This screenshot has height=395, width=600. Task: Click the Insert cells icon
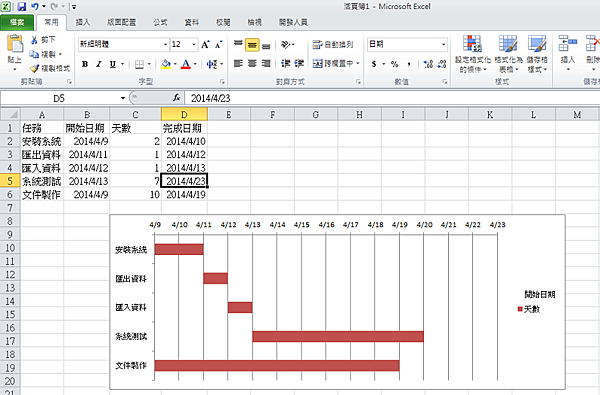click(567, 44)
